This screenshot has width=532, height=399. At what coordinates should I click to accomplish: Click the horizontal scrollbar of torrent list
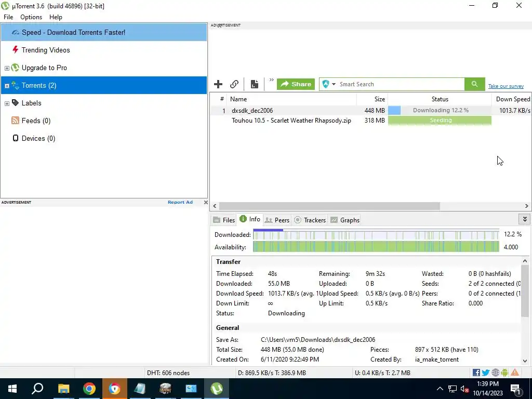329,206
